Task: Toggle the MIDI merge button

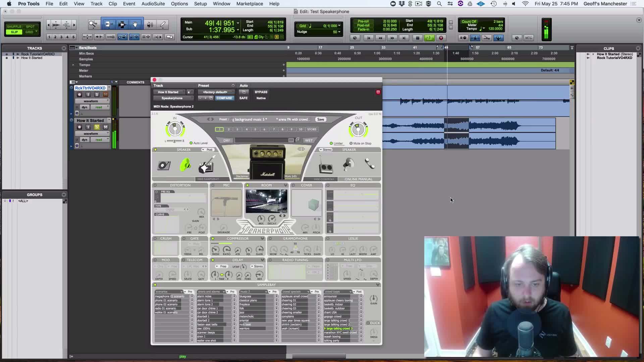Action: pyautogui.click(x=486, y=38)
